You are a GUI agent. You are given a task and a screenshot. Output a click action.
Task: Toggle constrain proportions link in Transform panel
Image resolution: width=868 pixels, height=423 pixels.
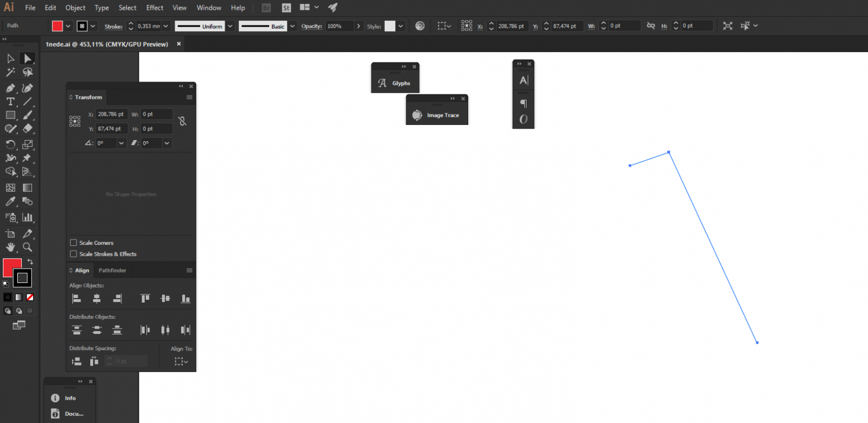(x=182, y=121)
